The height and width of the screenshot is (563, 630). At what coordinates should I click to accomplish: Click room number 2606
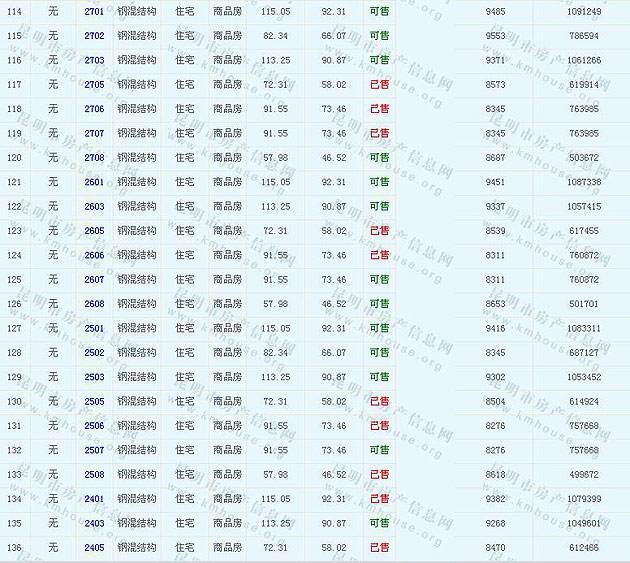coord(94,255)
